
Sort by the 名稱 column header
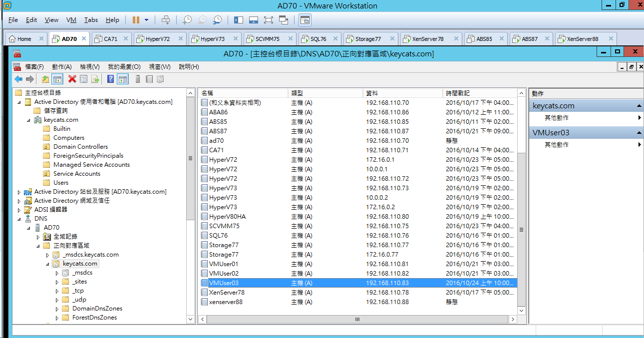click(243, 93)
